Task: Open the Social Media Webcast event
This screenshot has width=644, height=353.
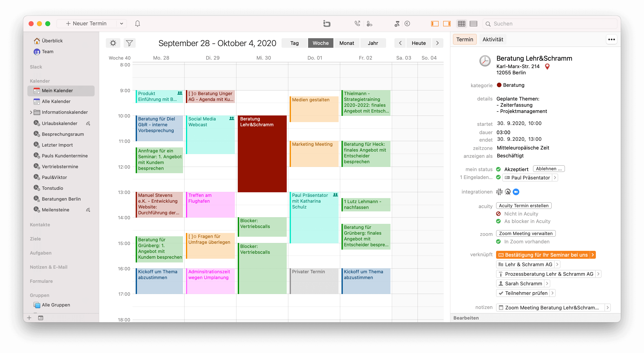Action: (x=210, y=135)
